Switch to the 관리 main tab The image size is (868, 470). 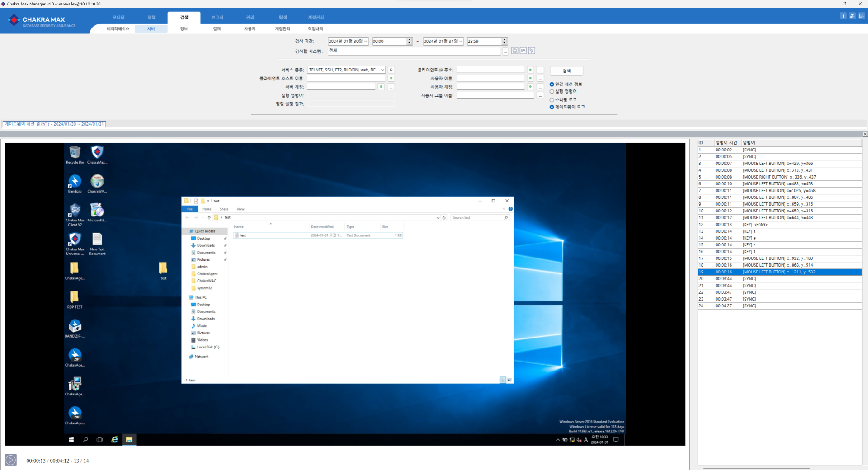[x=250, y=17]
